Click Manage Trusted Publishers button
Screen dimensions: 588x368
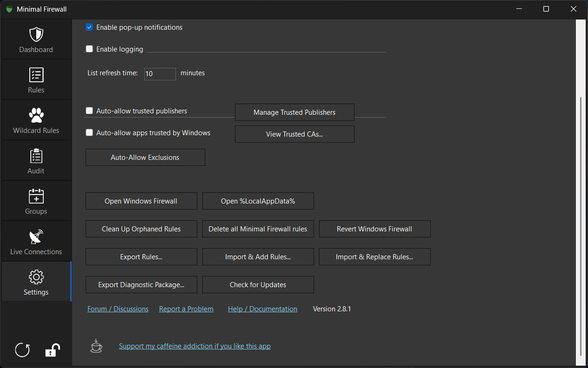[x=294, y=112]
